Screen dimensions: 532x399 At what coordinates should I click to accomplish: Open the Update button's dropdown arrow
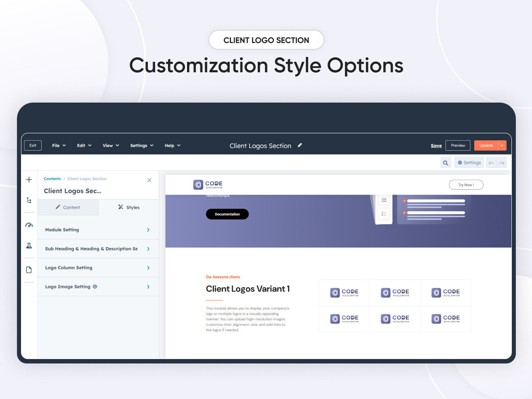tap(502, 145)
